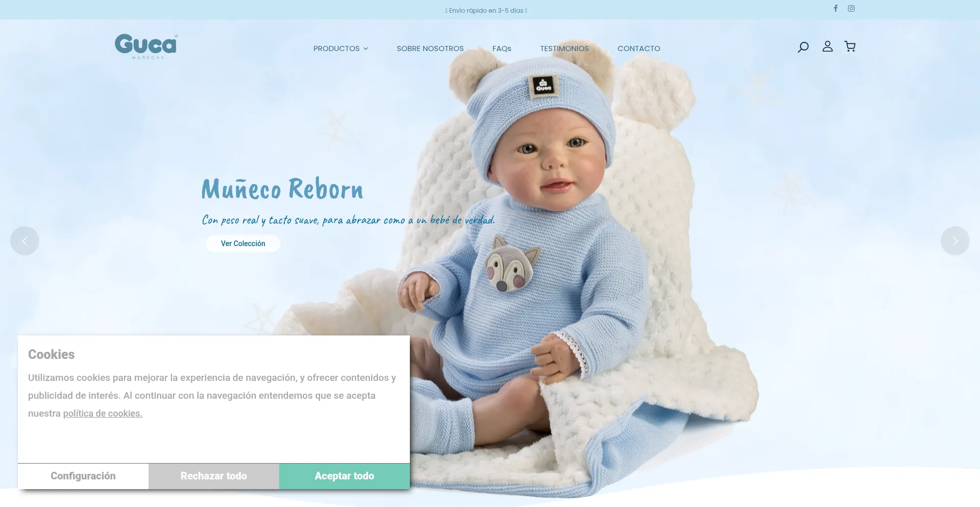Click the Ver Colección button

click(x=243, y=244)
